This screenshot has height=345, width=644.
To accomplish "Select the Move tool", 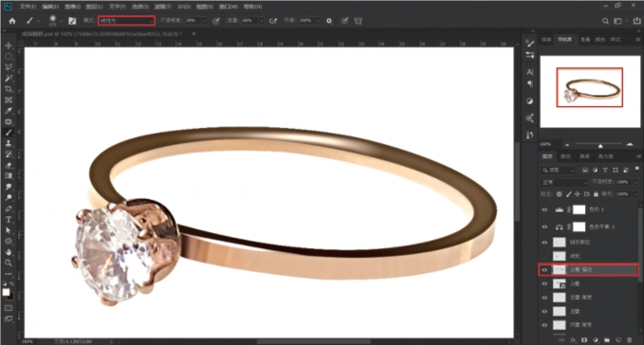I will click(9, 45).
